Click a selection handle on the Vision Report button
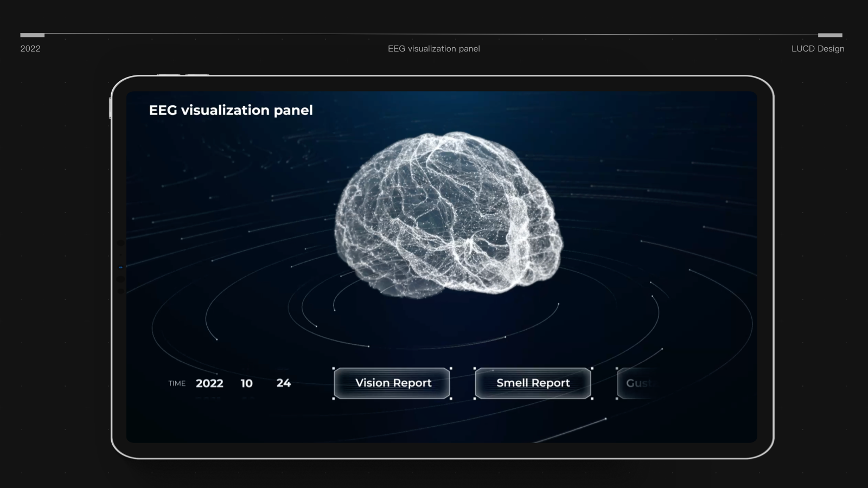 333,369
